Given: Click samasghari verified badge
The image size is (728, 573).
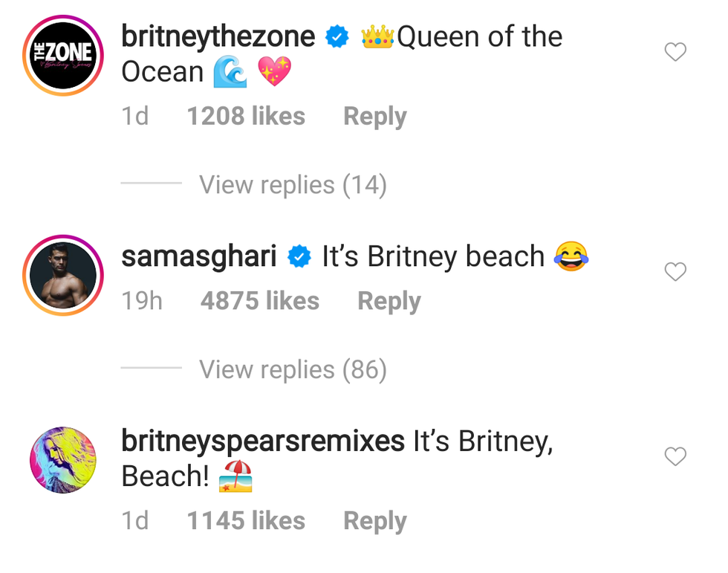Looking at the screenshot, I should coord(299,257).
